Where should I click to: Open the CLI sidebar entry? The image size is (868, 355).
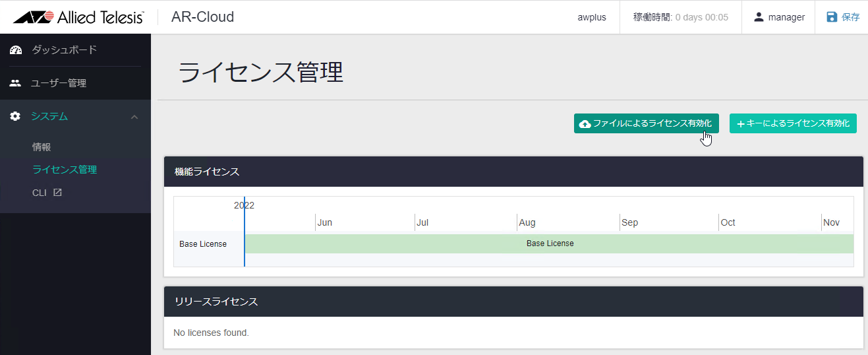pyautogui.click(x=40, y=193)
